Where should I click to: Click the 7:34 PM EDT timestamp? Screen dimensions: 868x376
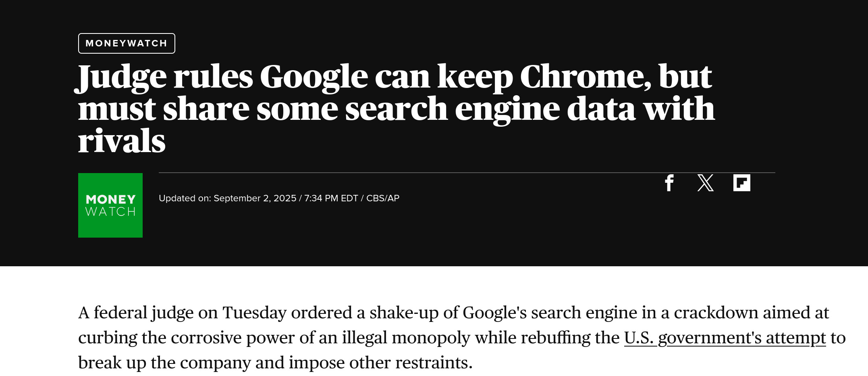(x=331, y=198)
